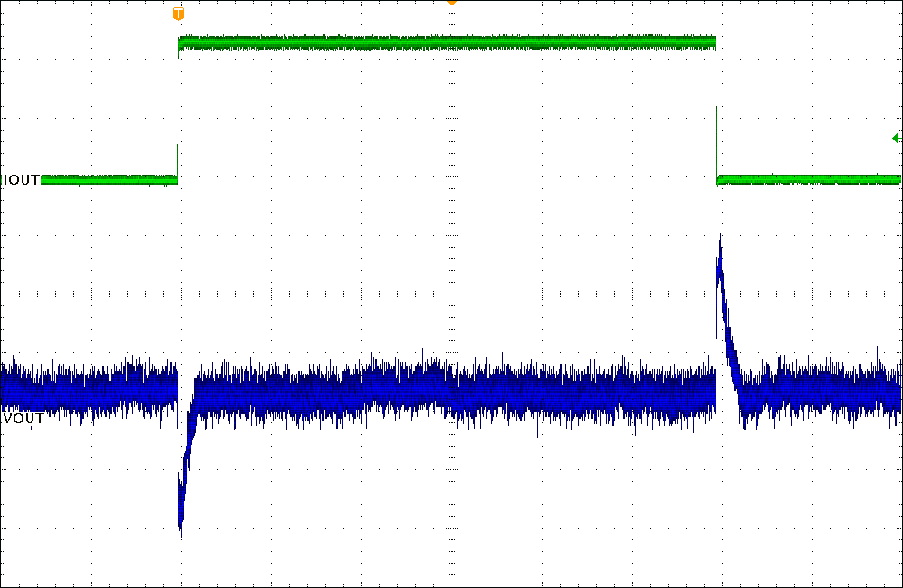The image size is (903, 588).
Task: Click the vertical center axis between the two traces
Action: pyautogui.click(x=451, y=234)
